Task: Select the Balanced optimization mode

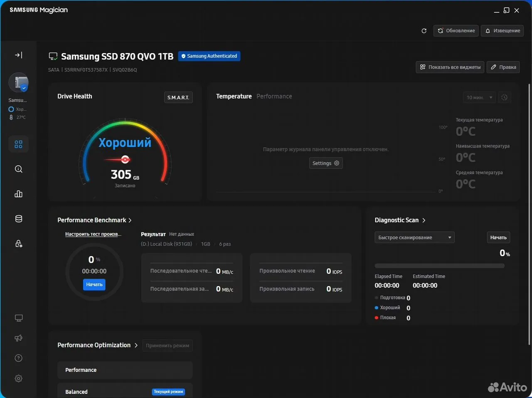Action: 125,391
